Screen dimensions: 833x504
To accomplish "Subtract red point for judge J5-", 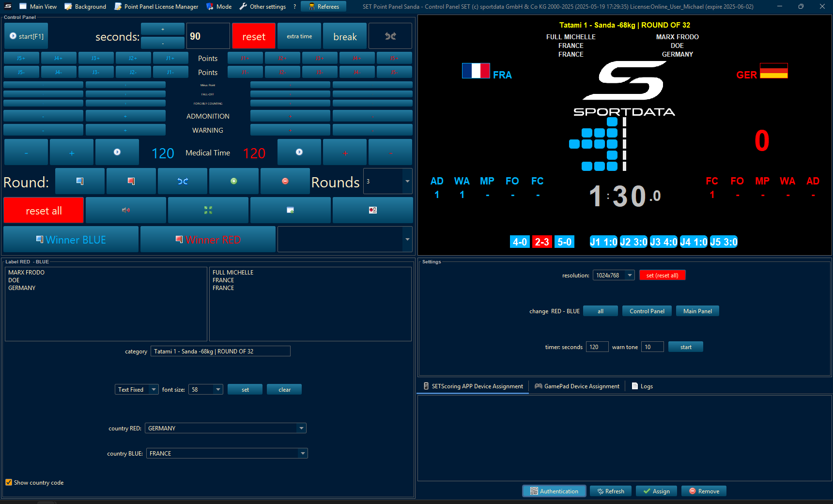I will (395, 72).
